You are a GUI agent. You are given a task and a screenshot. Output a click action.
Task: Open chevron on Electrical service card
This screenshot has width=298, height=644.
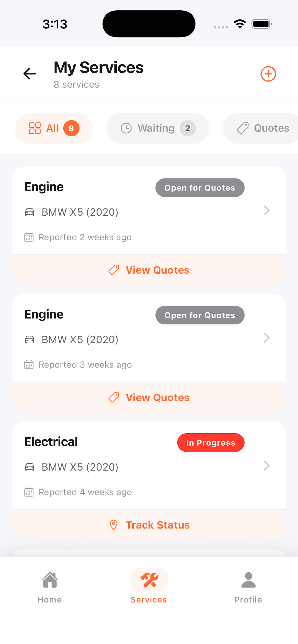[x=267, y=465]
